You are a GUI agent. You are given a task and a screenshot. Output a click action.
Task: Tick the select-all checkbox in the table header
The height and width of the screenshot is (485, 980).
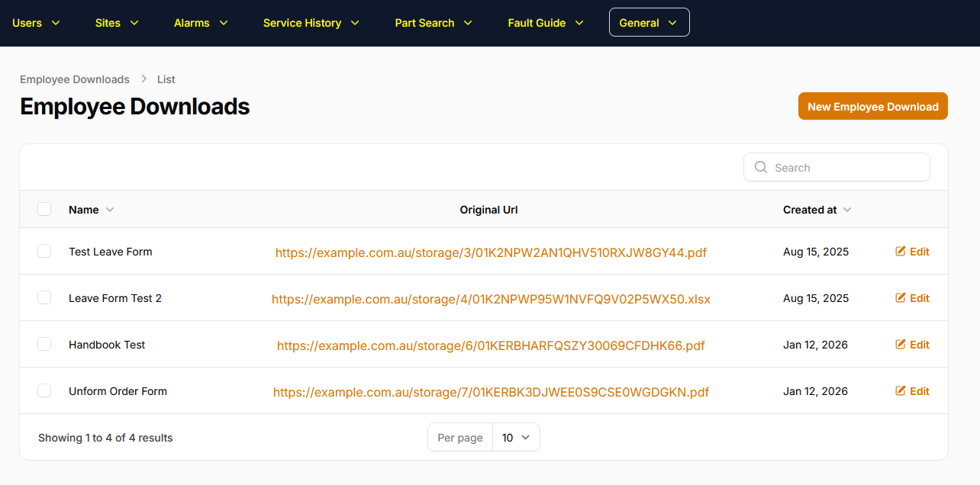pyautogui.click(x=44, y=209)
